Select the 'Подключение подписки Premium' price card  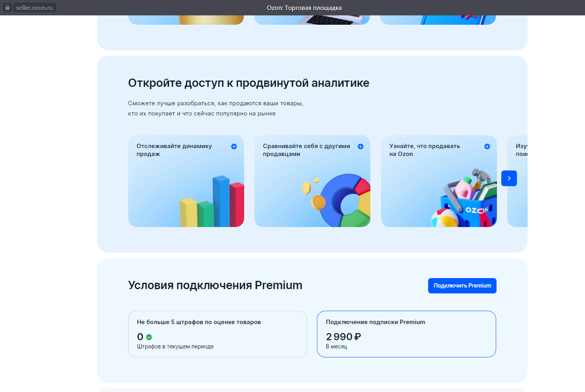[407, 334]
